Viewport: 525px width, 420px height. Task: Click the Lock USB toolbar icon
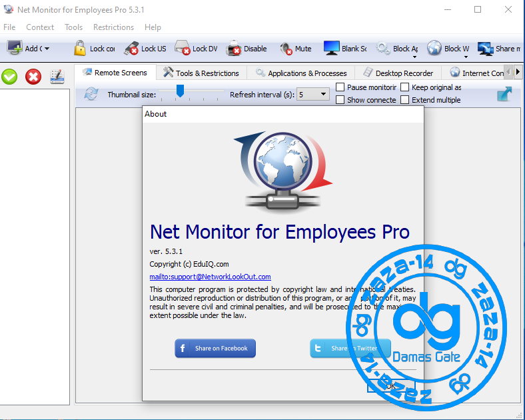point(131,49)
